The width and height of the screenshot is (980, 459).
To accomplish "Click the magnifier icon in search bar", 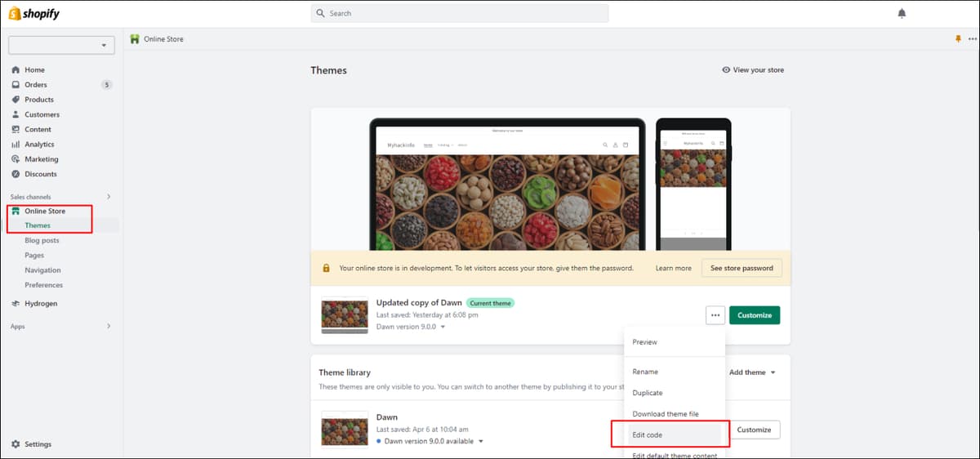I will [321, 14].
